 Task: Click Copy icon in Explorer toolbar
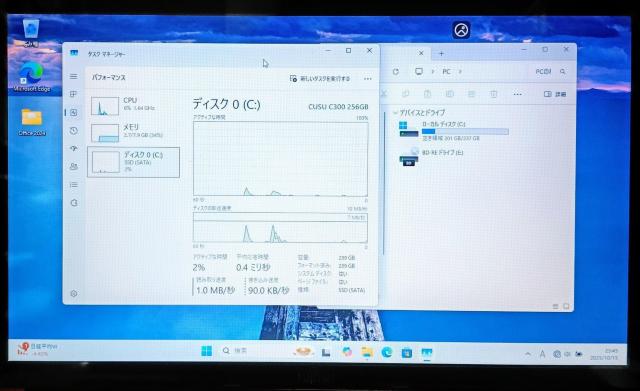click(x=405, y=94)
